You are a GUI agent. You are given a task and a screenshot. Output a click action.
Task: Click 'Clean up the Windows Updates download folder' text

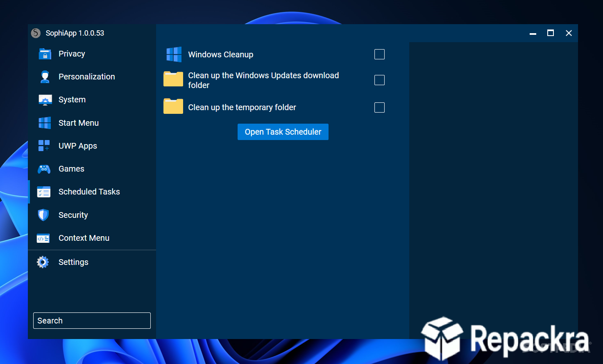pos(263,80)
